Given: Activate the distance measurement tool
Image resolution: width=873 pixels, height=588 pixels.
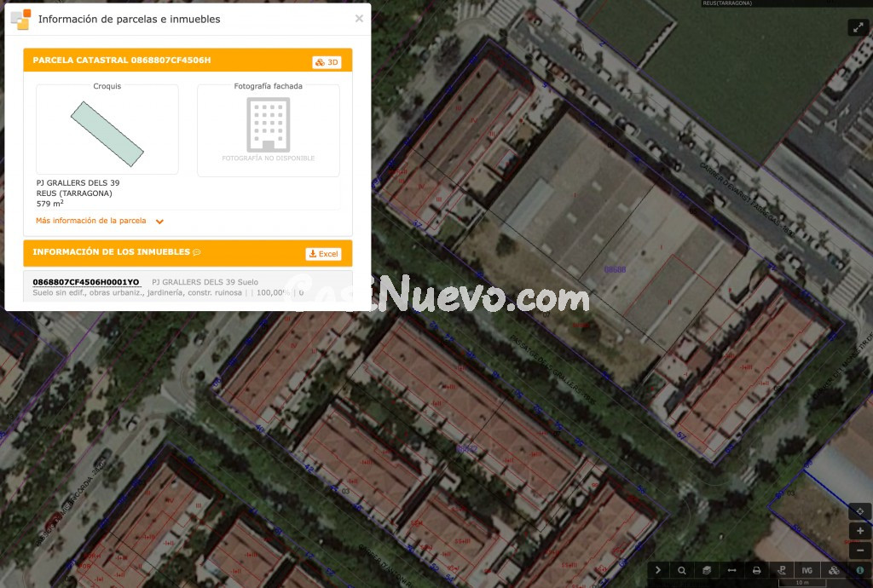Looking at the screenshot, I should [x=731, y=570].
